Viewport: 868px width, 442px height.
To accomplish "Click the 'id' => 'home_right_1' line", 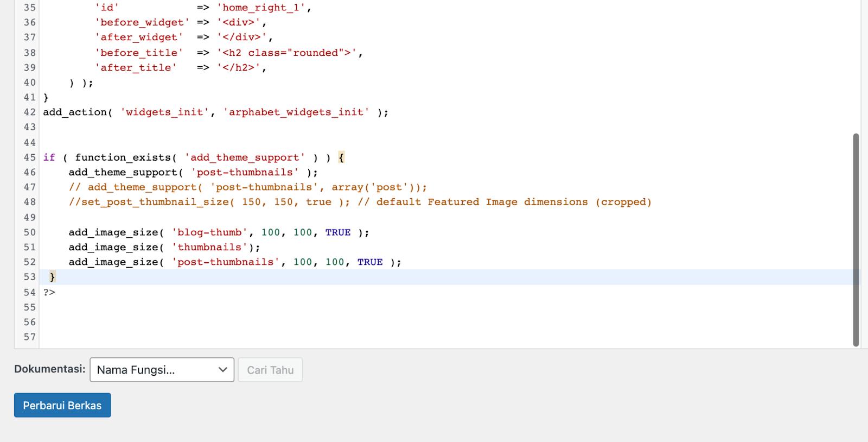I will (203, 8).
